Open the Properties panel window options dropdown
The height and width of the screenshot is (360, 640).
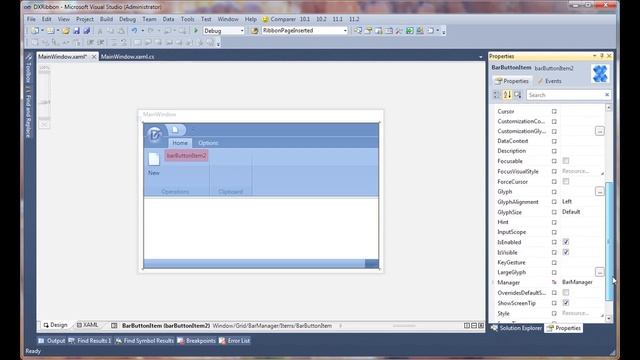(x=594, y=56)
